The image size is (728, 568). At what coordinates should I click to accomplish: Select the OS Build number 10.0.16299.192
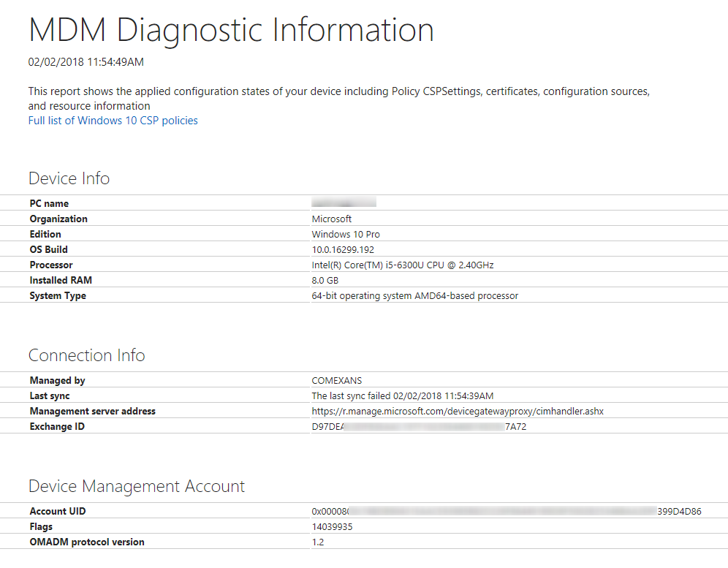coord(343,249)
